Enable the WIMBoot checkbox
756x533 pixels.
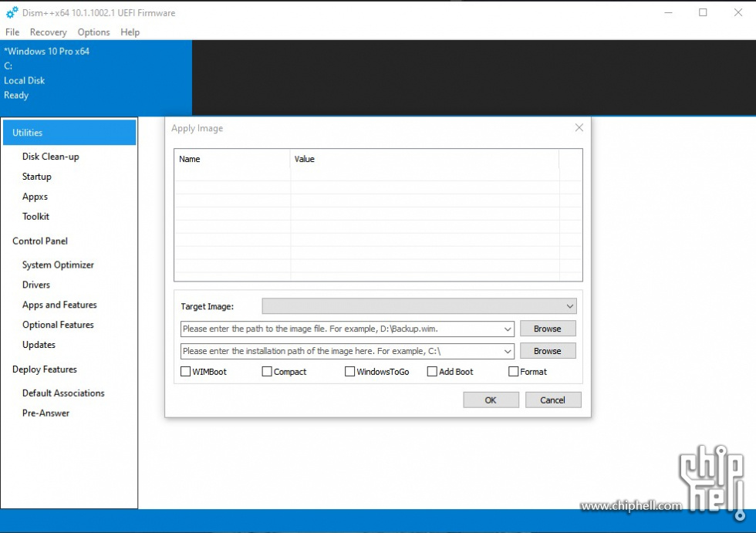tap(186, 372)
